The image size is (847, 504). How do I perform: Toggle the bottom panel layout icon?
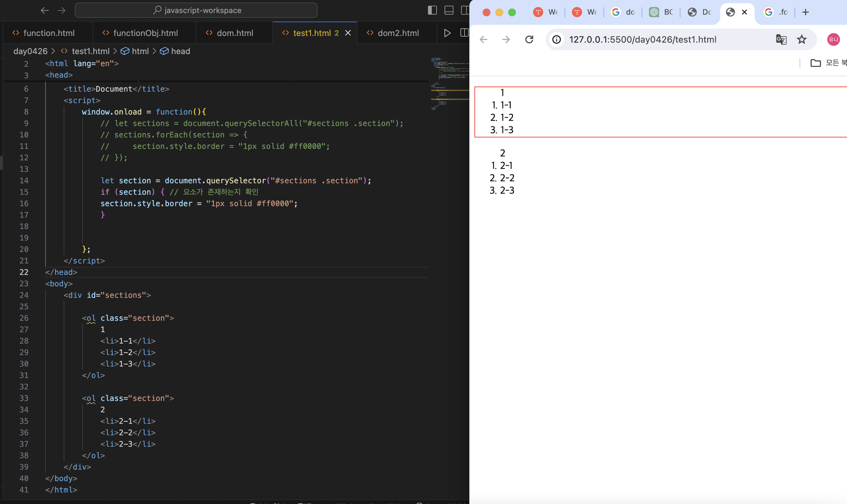pyautogui.click(x=449, y=10)
